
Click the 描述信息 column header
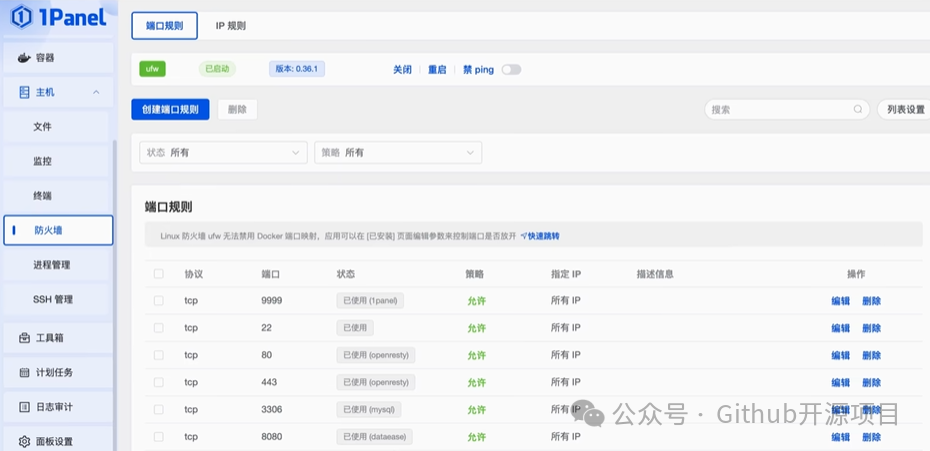click(655, 274)
